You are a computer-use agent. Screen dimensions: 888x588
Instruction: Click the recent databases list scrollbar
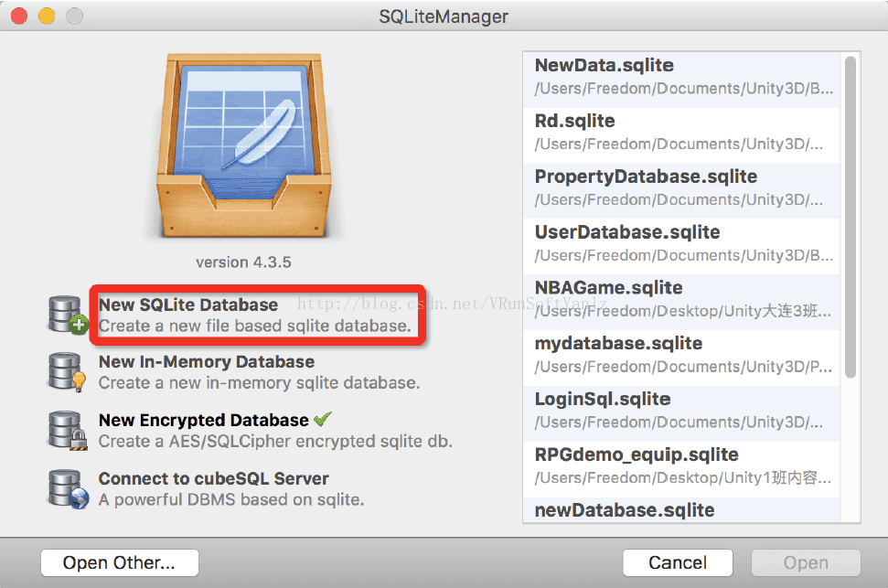(x=851, y=219)
